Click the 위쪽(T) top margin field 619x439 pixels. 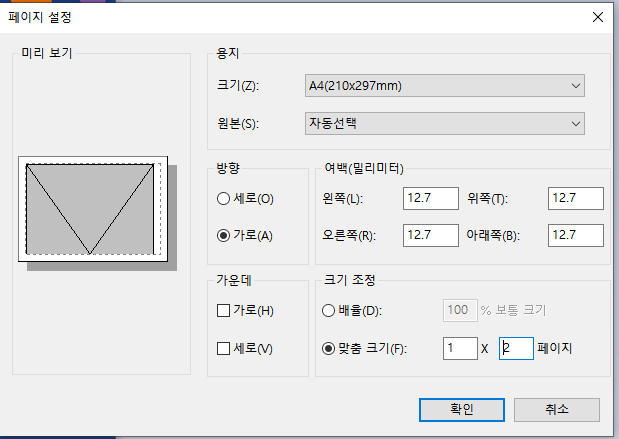click(576, 198)
